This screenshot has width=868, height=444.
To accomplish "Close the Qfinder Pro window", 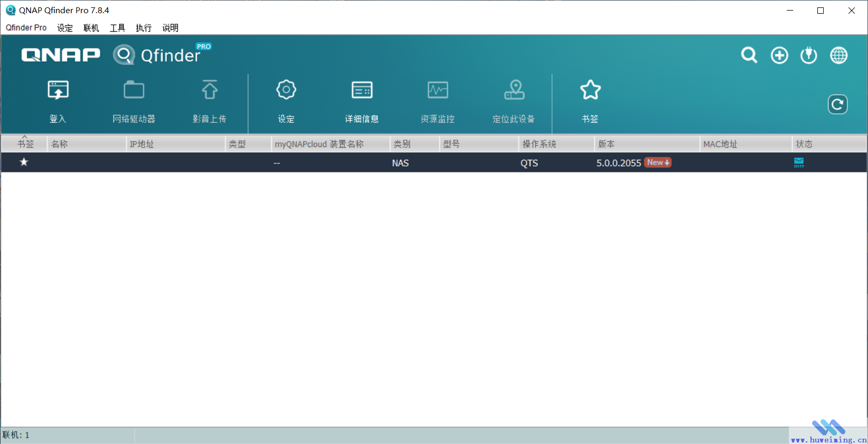I will pyautogui.click(x=852, y=10).
